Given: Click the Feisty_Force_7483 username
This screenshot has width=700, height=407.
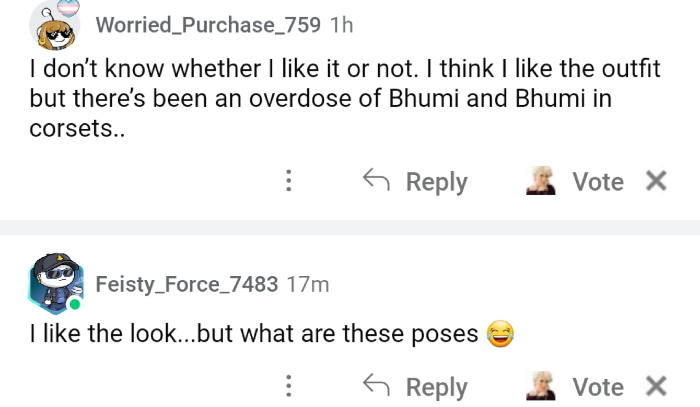Looking at the screenshot, I should coord(187,284).
